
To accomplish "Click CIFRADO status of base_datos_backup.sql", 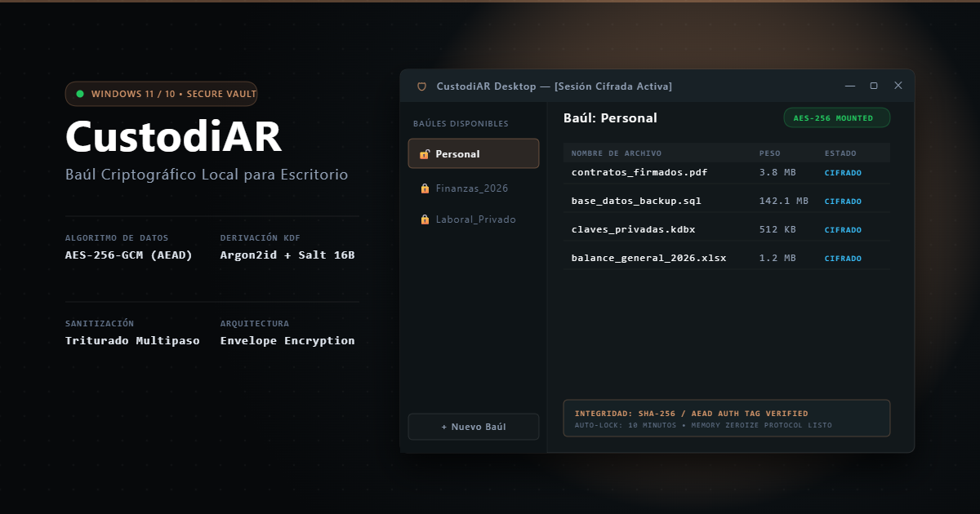I will point(843,202).
